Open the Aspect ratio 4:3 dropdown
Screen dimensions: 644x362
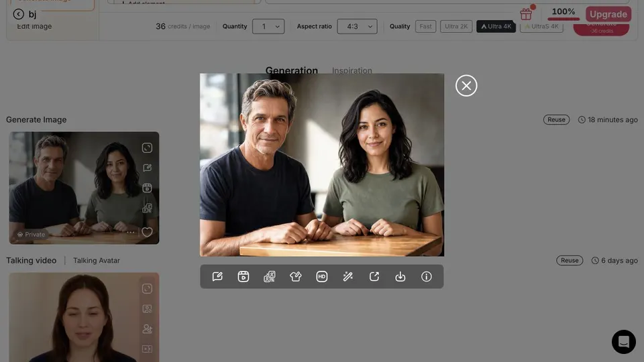[x=357, y=26]
